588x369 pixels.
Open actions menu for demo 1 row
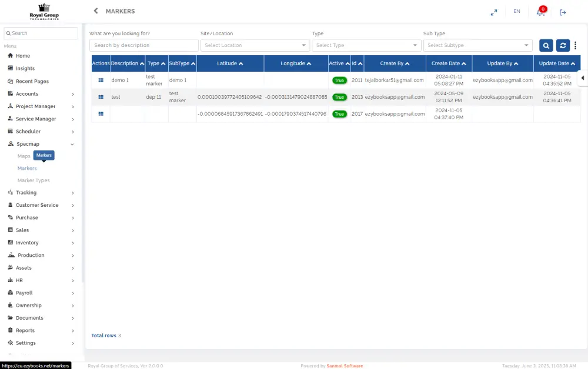(101, 80)
